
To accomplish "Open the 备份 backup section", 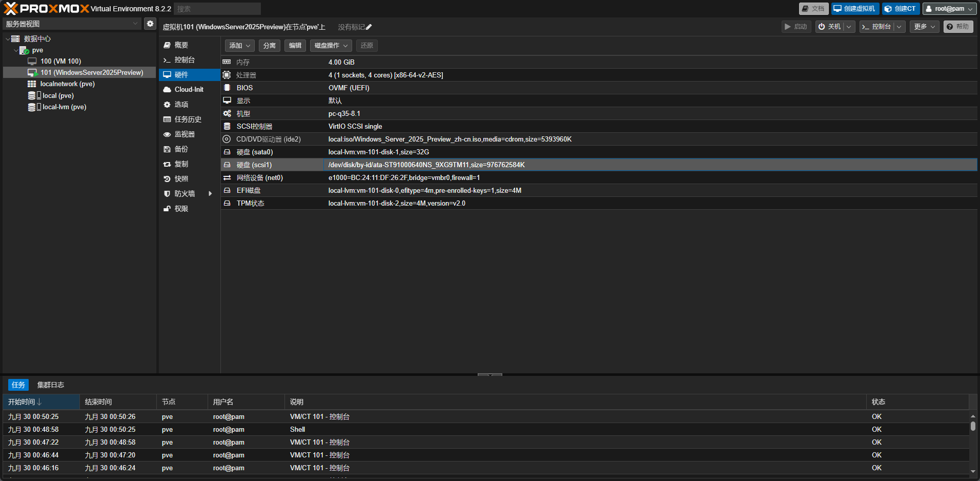I will [x=181, y=149].
